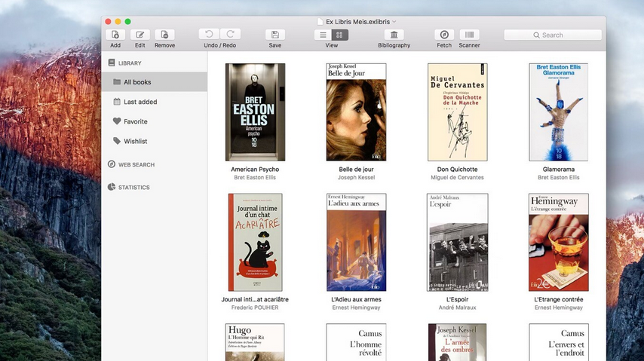The image size is (644, 361).
Task: Click Bret Easton Ellis under Glamorama
Action: [559, 177]
